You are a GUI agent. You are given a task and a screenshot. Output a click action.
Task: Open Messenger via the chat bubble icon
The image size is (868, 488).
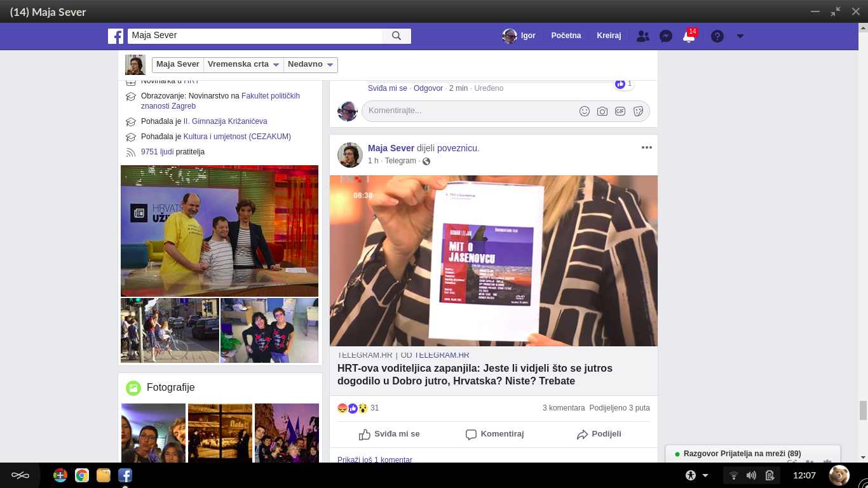pyautogui.click(x=665, y=36)
